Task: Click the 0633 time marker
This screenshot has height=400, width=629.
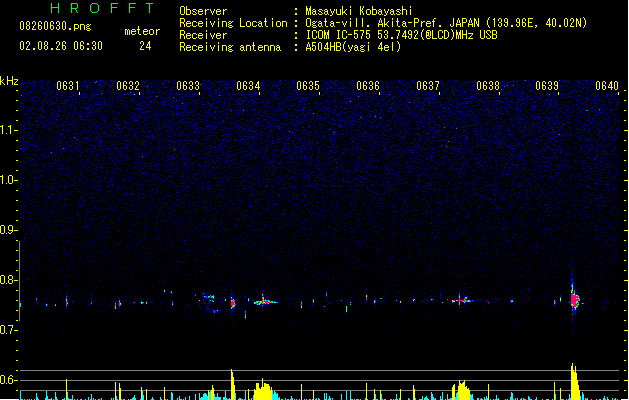Action: 188,86
